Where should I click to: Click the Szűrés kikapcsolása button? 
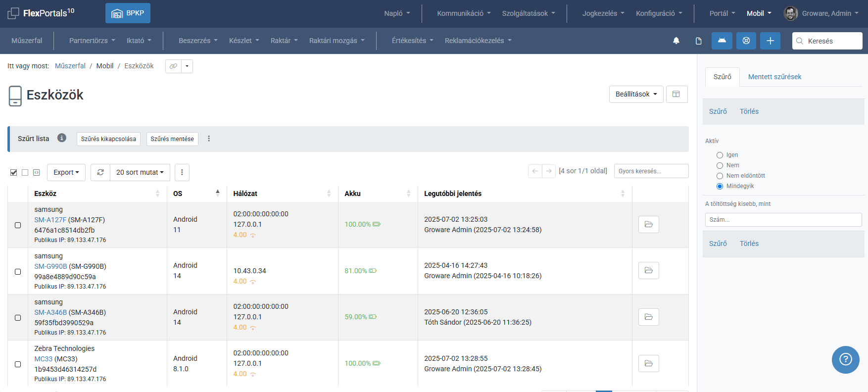[x=108, y=139]
